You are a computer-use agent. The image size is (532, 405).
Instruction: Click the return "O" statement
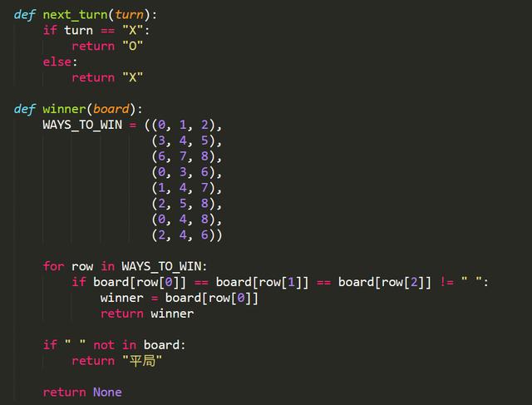(107, 46)
